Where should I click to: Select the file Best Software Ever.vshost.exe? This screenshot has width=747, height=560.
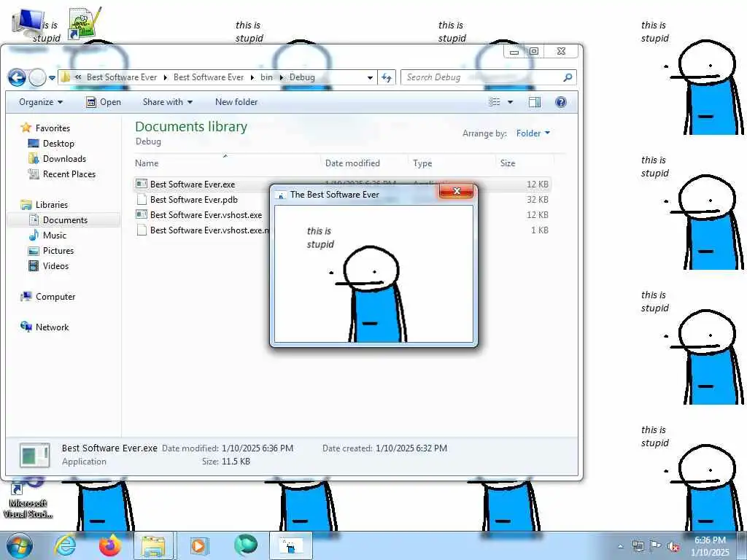(x=206, y=215)
